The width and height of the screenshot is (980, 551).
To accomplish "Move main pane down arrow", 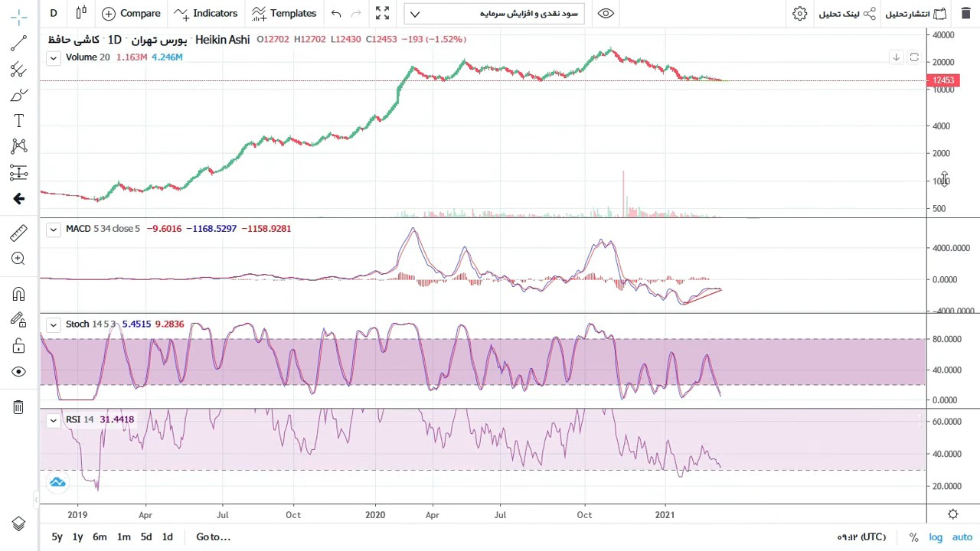I will click(x=896, y=57).
